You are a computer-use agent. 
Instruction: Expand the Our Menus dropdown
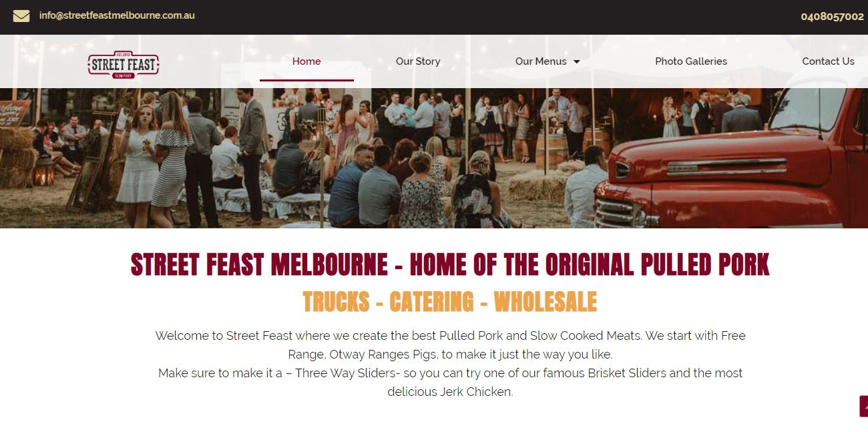(x=547, y=61)
